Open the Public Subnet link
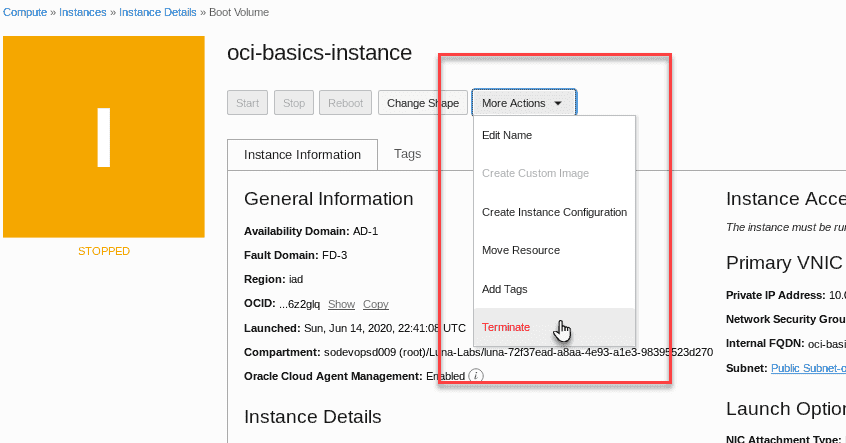The height and width of the screenshot is (443, 846). coord(808,368)
